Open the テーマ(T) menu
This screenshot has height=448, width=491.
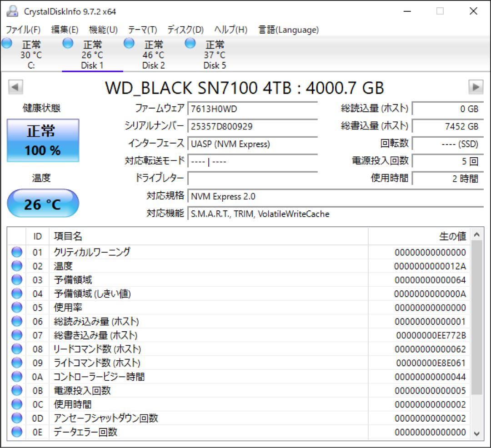click(142, 30)
